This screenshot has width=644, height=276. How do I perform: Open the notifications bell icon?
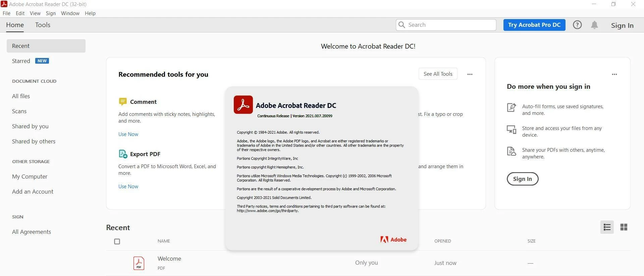[x=594, y=25]
